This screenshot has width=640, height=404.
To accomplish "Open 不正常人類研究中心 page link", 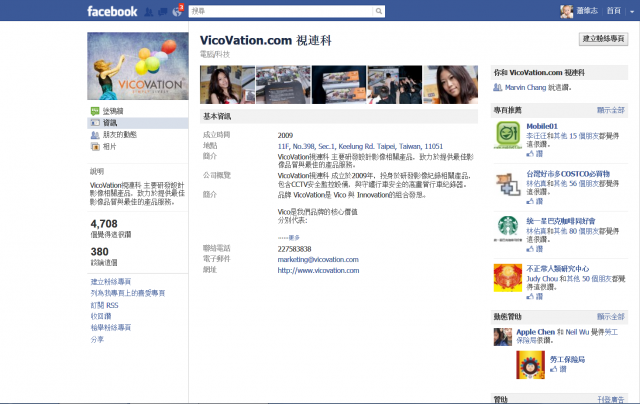I will click(558, 269).
